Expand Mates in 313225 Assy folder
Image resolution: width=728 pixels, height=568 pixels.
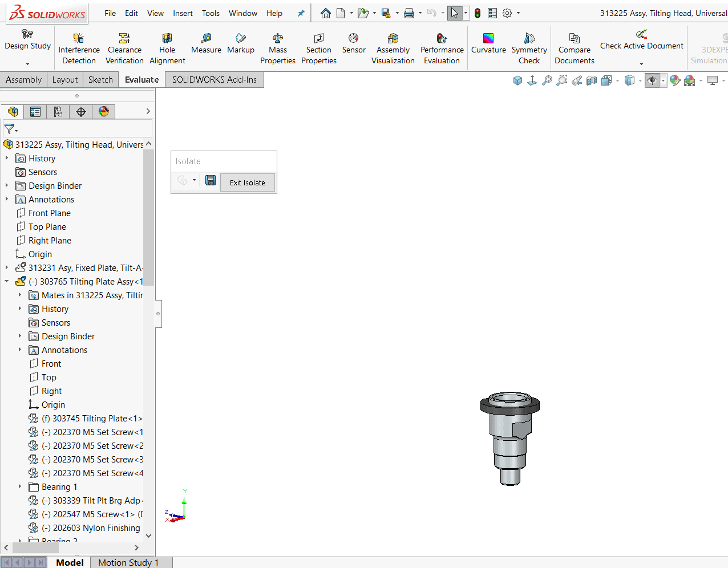20,295
